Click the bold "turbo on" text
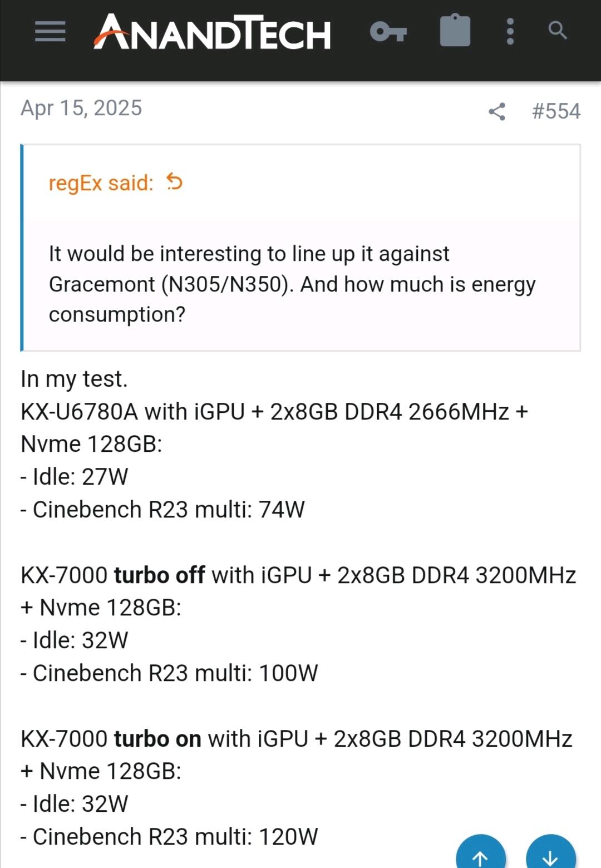The height and width of the screenshot is (868, 601). (157, 739)
